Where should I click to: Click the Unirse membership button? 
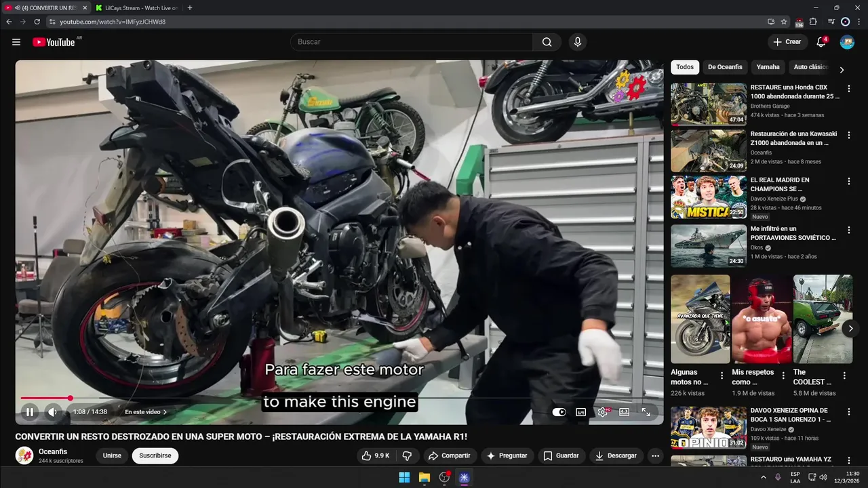point(112,455)
